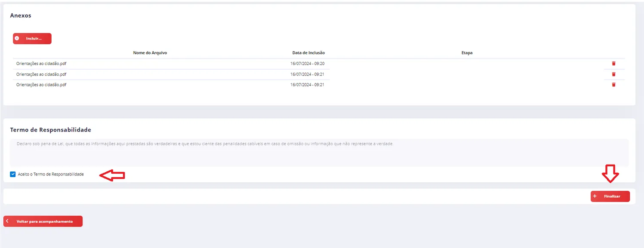Sort by Nome do Arquivo column header
Image resolution: width=644 pixels, height=248 pixels.
(150, 53)
